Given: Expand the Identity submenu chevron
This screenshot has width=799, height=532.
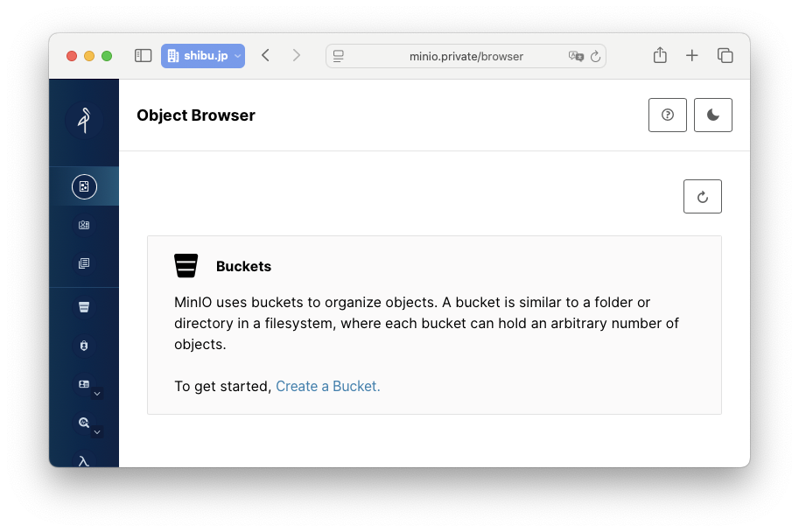Looking at the screenshot, I should (97, 394).
